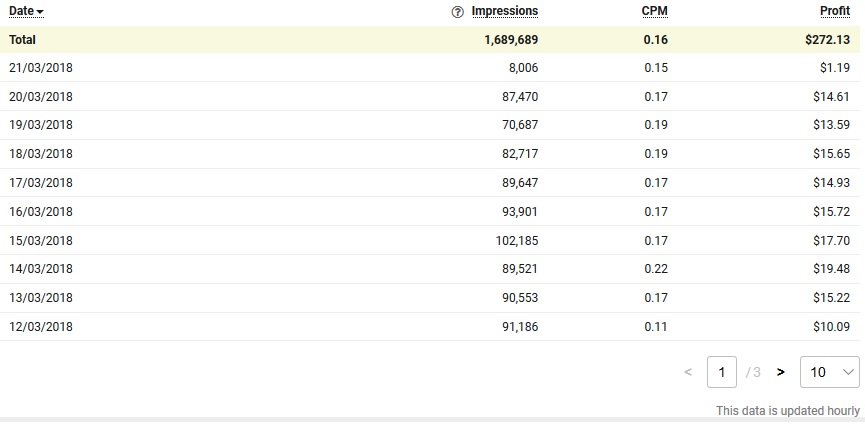The height and width of the screenshot is (425, 865).
Task: Select the 21/03/2018 date row
Action: [41, 68]
